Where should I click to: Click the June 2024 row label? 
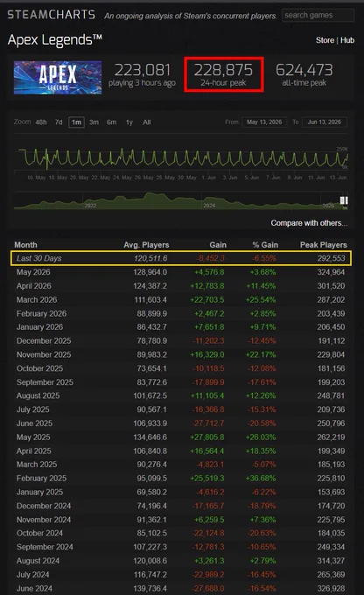click(x=34, y=589)
